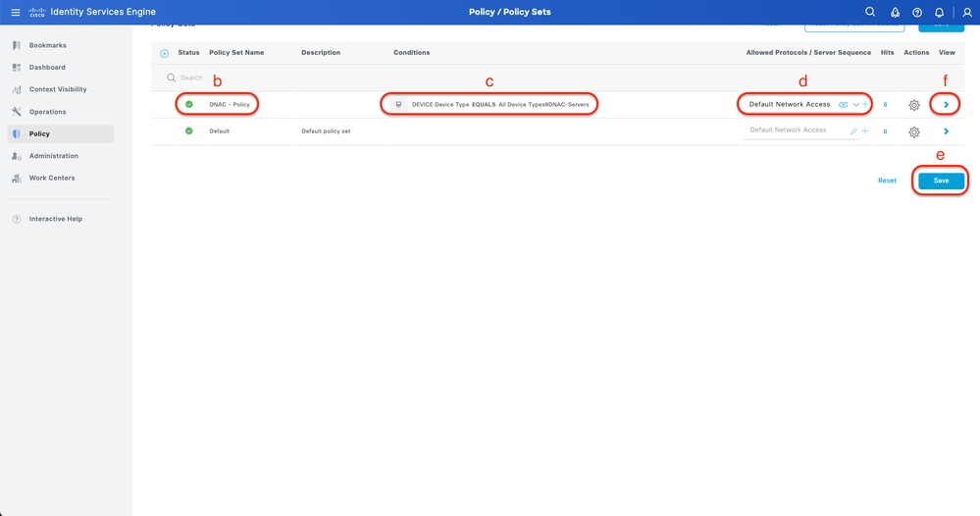Open actions gear for DNAC - Policy
980x516 pixels.
(x=913, y=105)
